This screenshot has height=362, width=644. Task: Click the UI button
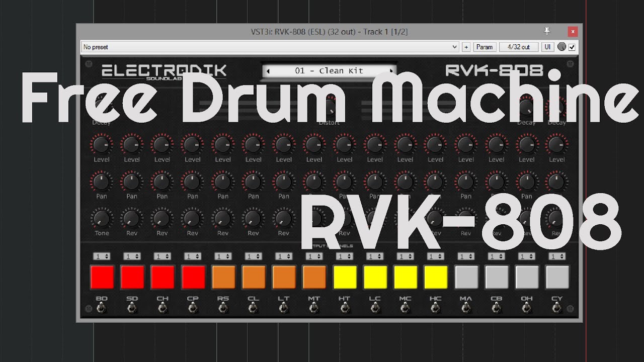coord(548,47)
